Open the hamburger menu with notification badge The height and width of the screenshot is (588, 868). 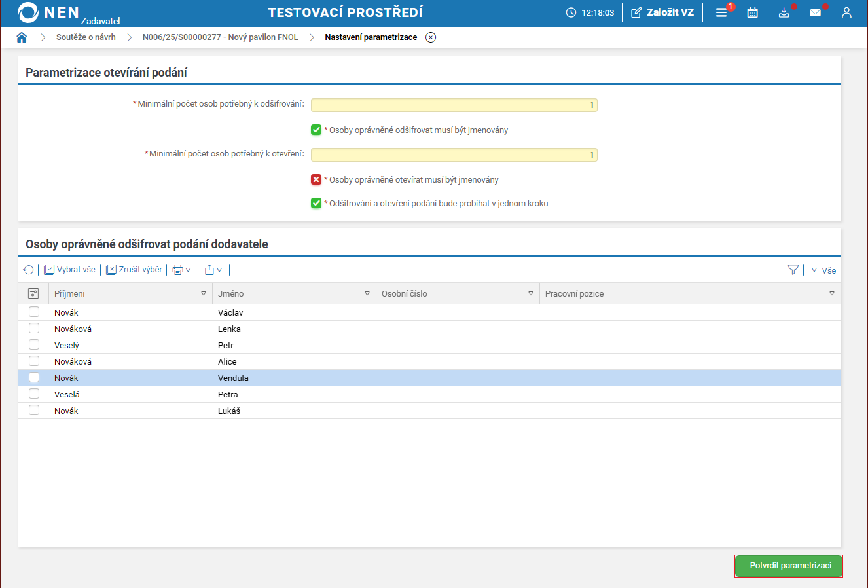tap(721, 12)
